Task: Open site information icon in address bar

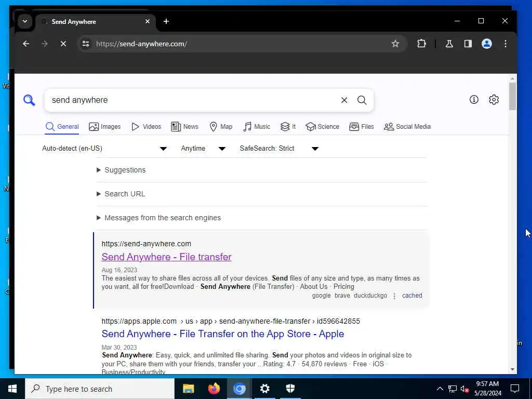Action: click(86, 44)
